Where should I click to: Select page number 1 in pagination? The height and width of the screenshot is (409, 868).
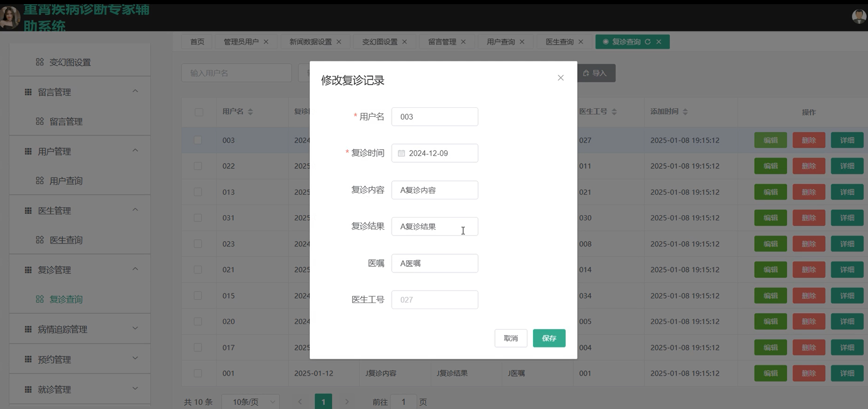point(323,402)
